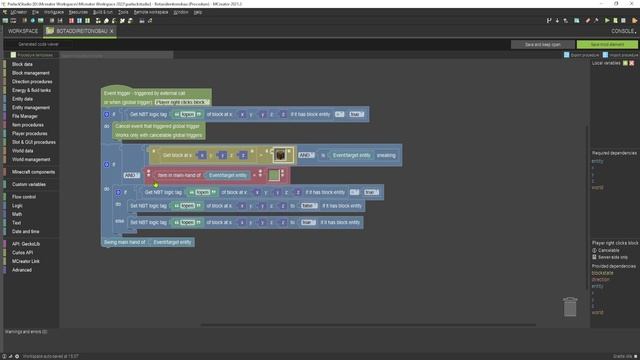Click the green item selector in main-hand block
This screenshot has height=360, width=640.
[273, 175]
